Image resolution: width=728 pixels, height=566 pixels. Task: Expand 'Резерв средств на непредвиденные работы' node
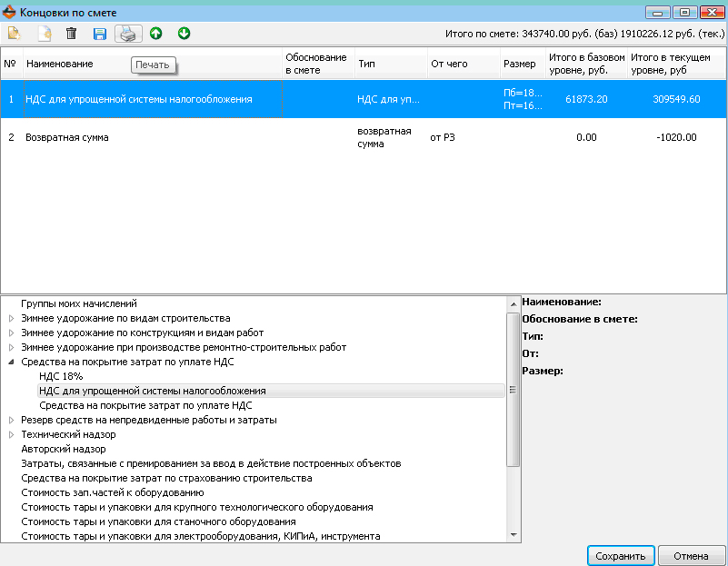pyautogui.click(x=11, y=420)
